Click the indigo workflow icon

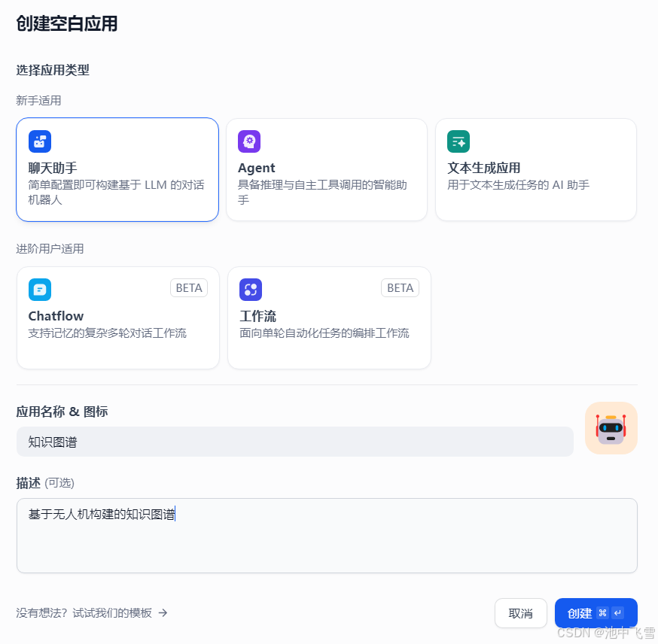pyautogui.click(x=251, y=290)
